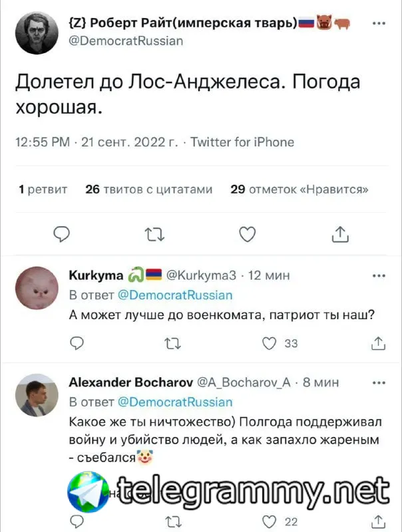Open the three-dot menu on Bocharov's reply
The height and width of the screenshot is (532, 402).
coord(379,383)
